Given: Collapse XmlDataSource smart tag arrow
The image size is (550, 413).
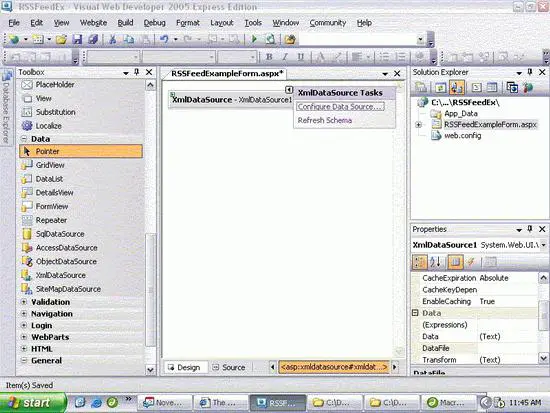Looking at the screenshot, I should click(289, 90).
